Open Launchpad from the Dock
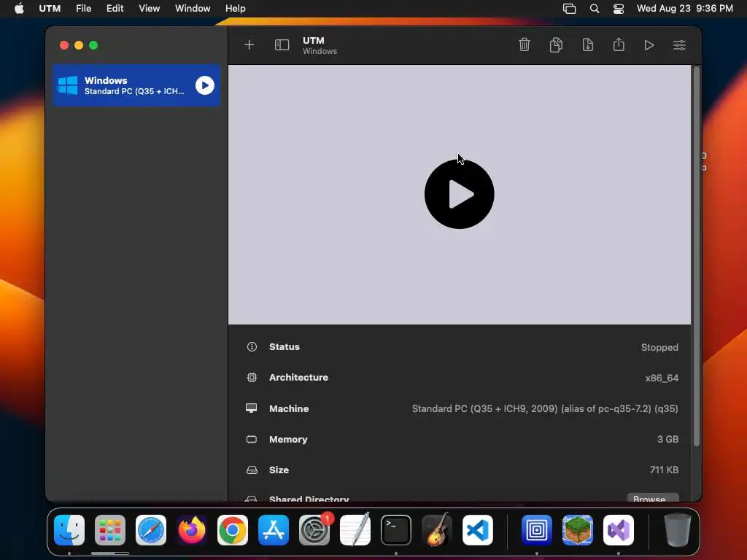Image resolution: width=747 pixels, height=560 pixels. click(110, 530)
